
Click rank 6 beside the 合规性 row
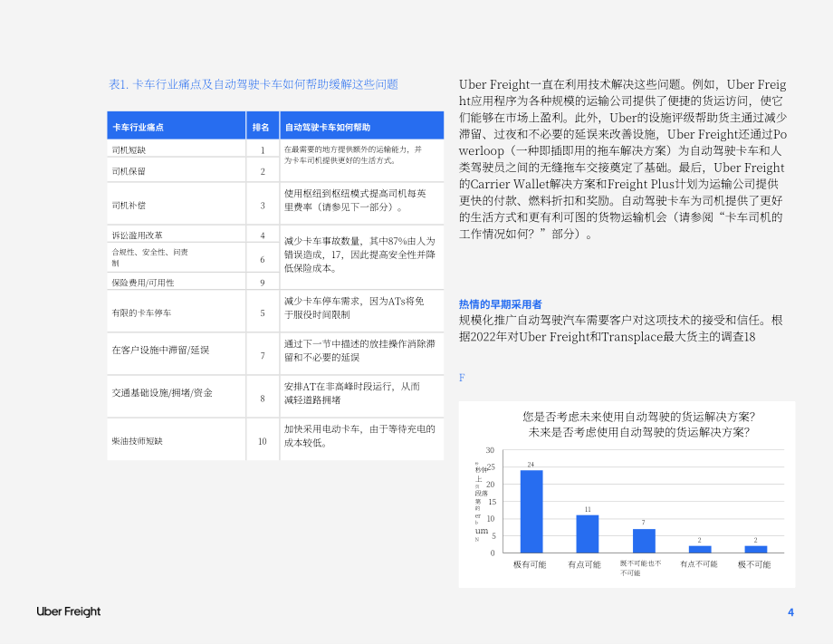pyautogui.click(x=263, y=260)
